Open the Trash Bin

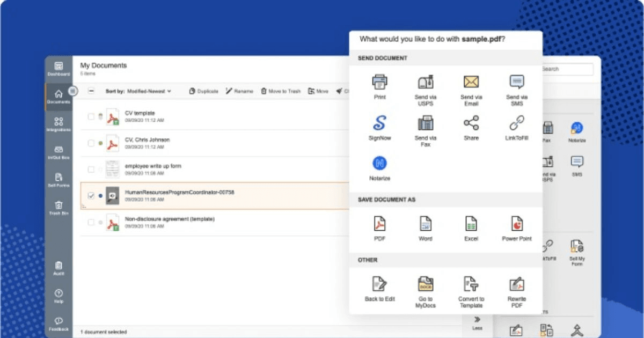[x=58, y=208]
